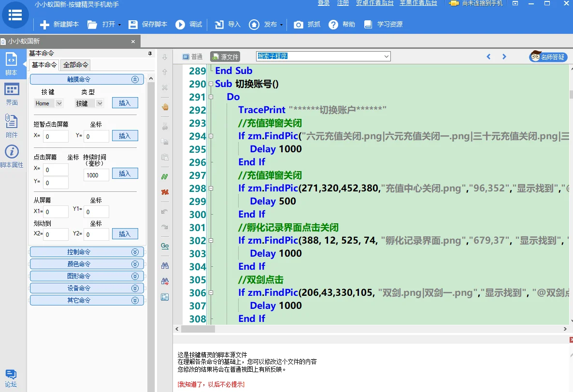Viewport: 573px width, 392px height.
Task: Collapse the If block fold at line 294
Action: (x=211, y=136)
